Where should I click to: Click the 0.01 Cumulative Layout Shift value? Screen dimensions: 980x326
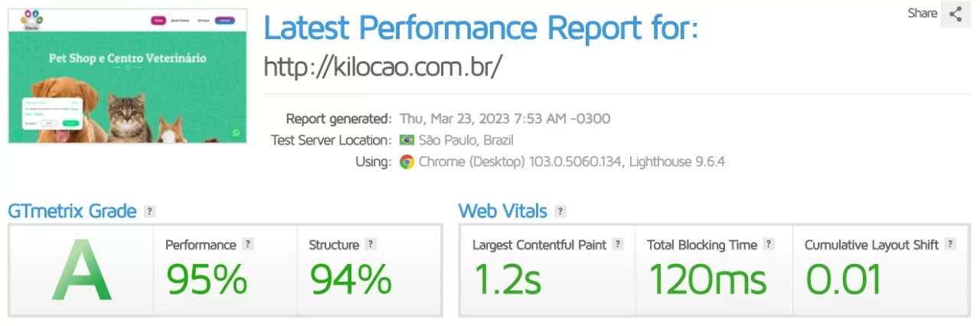click(x=843, y=279)
